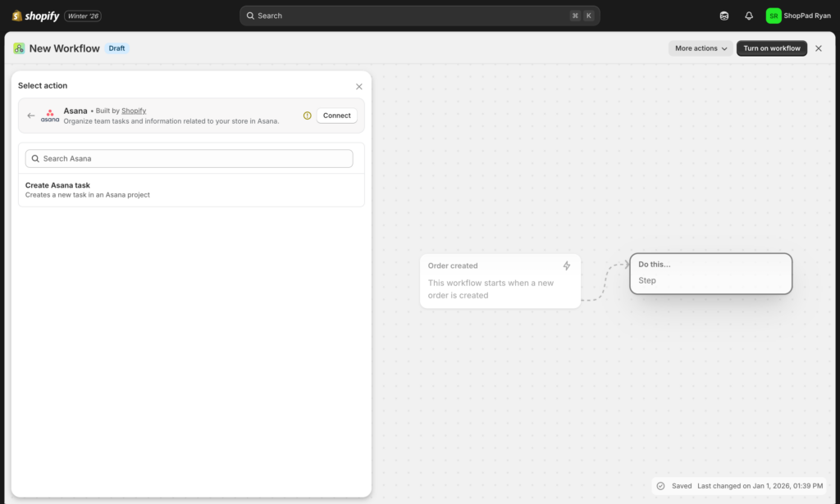Enable the workflow with Turn on workflow
Viewport: 840px width, 504px height.
[771, 48]
